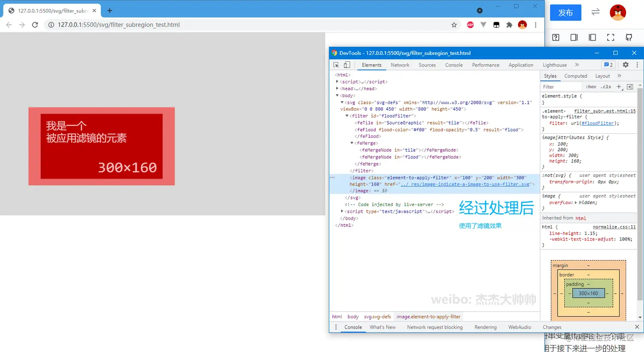Expand overflow hidden shorthand triangle
The height and width of the screenshot is (352, 644).
tap(576, 203)
